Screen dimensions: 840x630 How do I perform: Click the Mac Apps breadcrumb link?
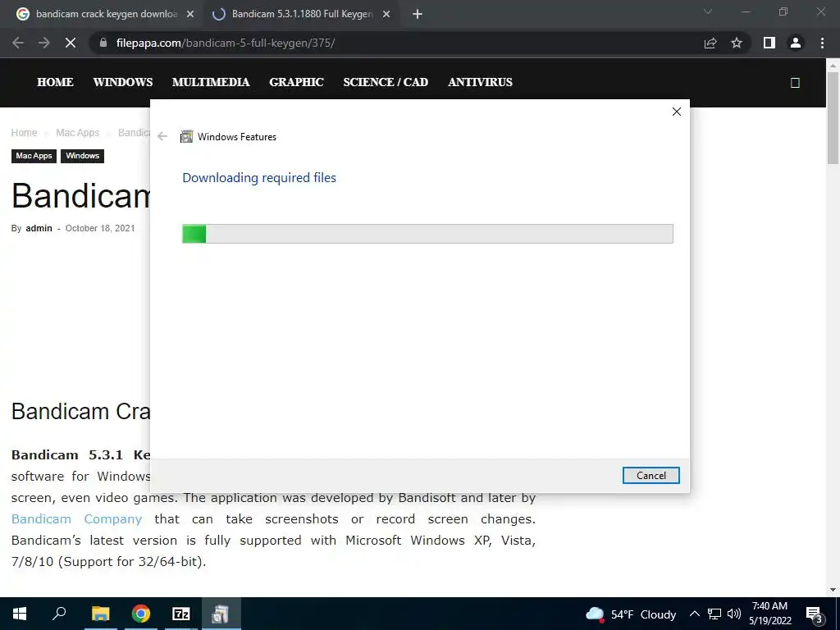(78, 132)
